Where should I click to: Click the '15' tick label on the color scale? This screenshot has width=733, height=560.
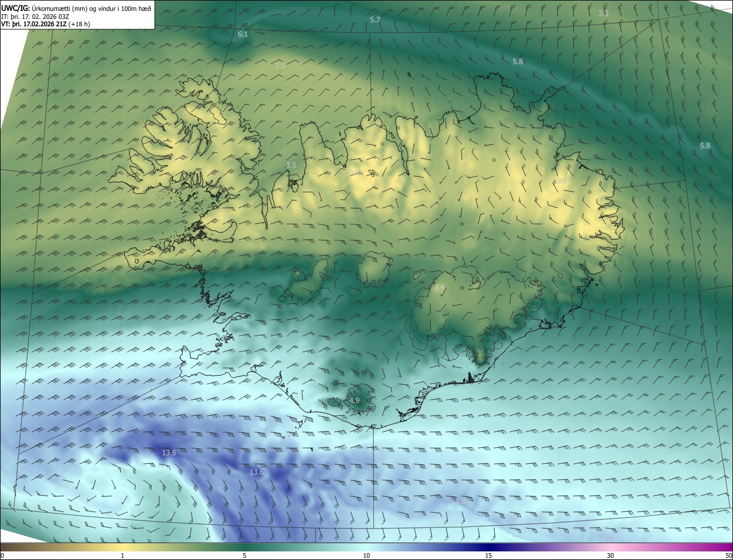[488, 555]
